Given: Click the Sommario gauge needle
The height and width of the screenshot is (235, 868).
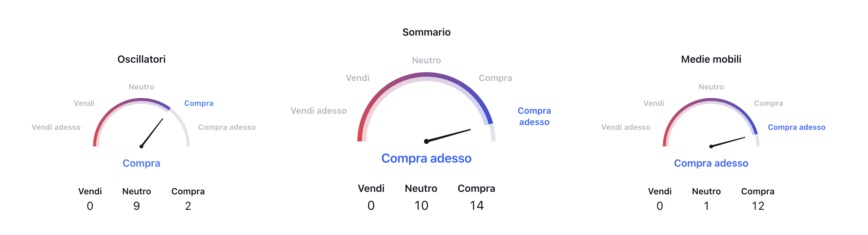Looking at the screenshot, I should click(x=448, y=135).
